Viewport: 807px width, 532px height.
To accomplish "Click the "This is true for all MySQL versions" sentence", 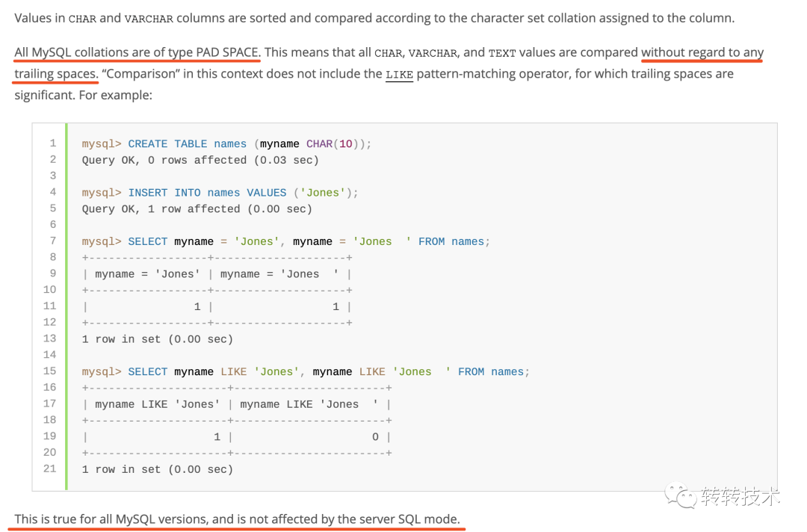I will click(238, 519).
